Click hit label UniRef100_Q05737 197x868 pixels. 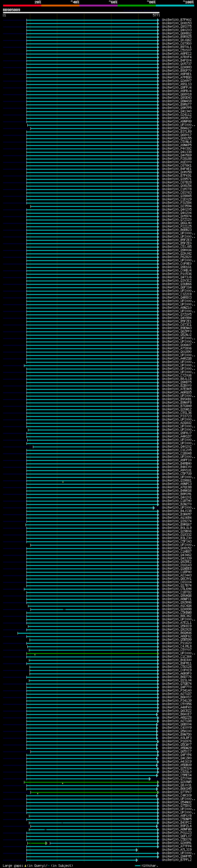[176, 64]
